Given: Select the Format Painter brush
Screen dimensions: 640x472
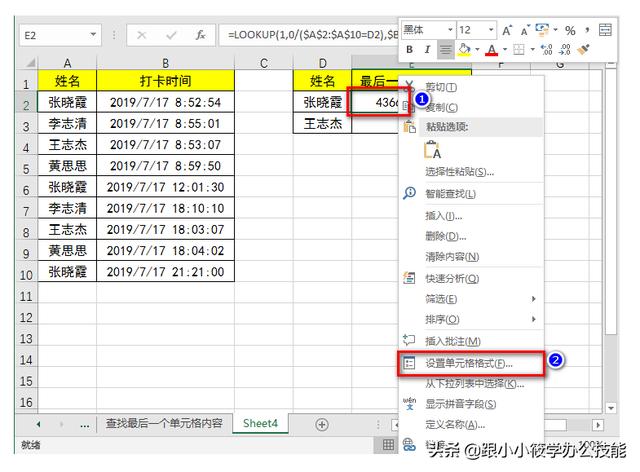Looking at the screenshot, I should (x=583, y=50).
